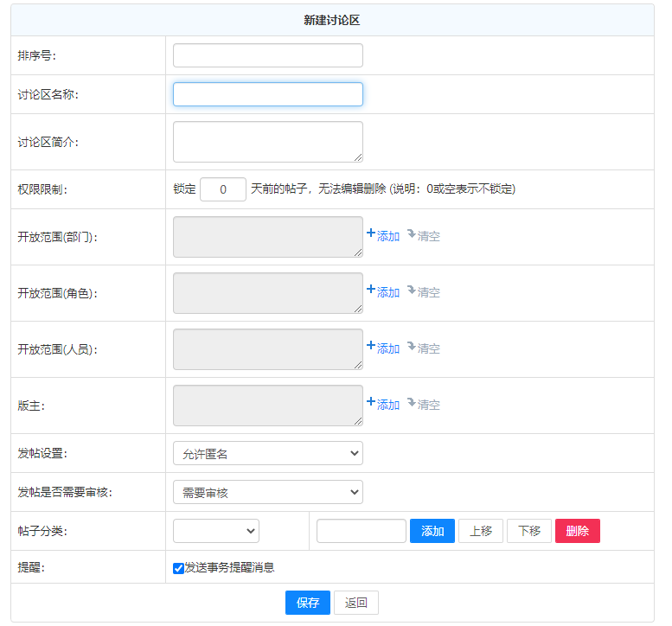Viewport: 672px width, 626px height.
Task: Click the 下移 button
Action: (x=528, y=531)
